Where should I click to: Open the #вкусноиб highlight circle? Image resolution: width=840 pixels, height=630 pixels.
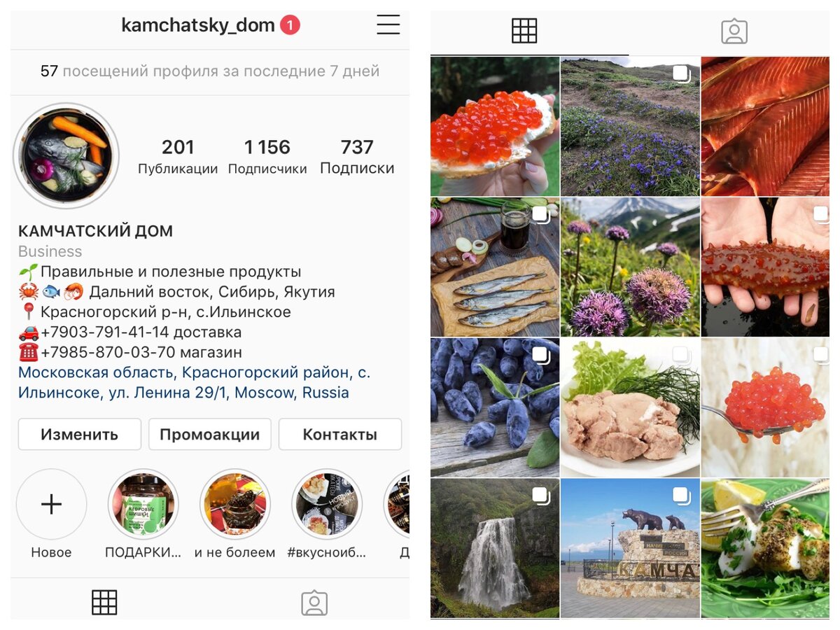point(327,504)
